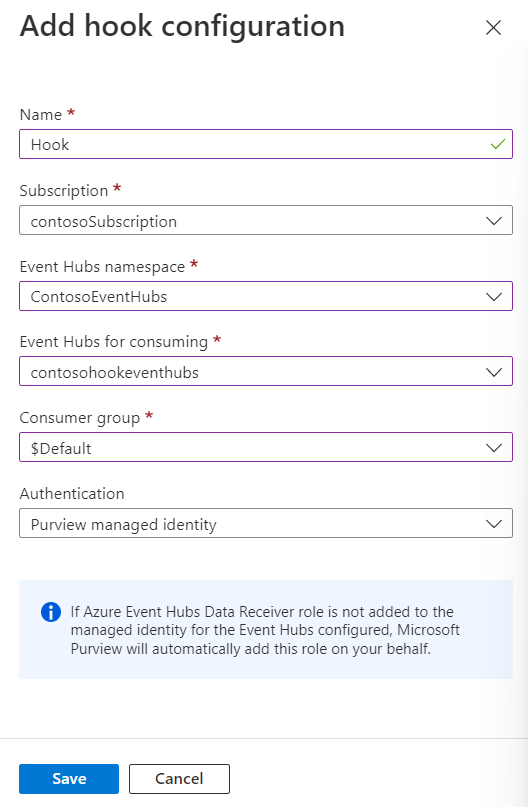This screenshot has width=528, height=807.
Task: Click the green validation checkmark in Name field
Action: 498,145
